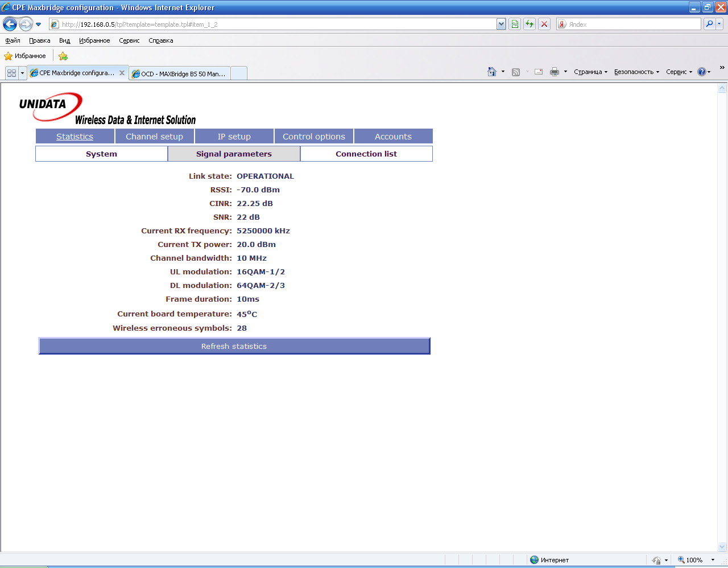Click the red Stop loading icon

(544, 24)
